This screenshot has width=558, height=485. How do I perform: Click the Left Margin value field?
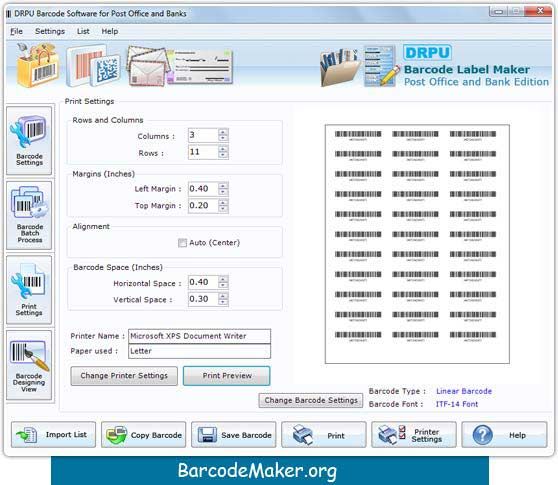(x=203, y=189)
